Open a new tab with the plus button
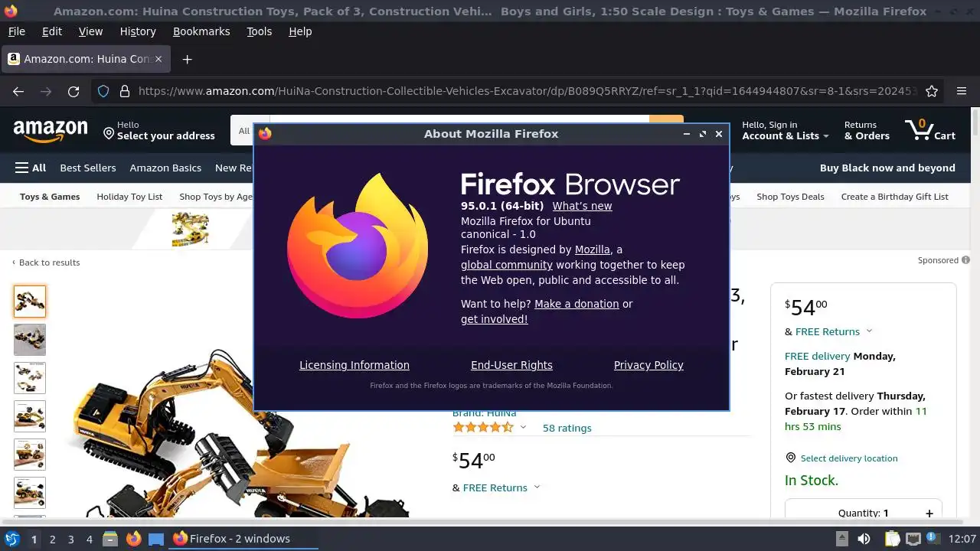The height and width of the screenshot is (551, 980). (x=187, y=59)
